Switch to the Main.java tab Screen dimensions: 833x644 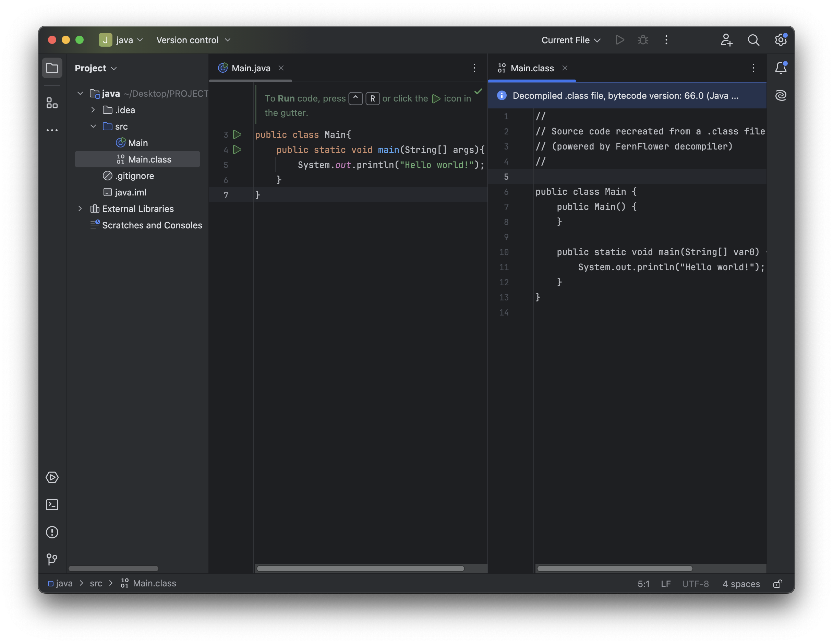(x=251, y=68)
